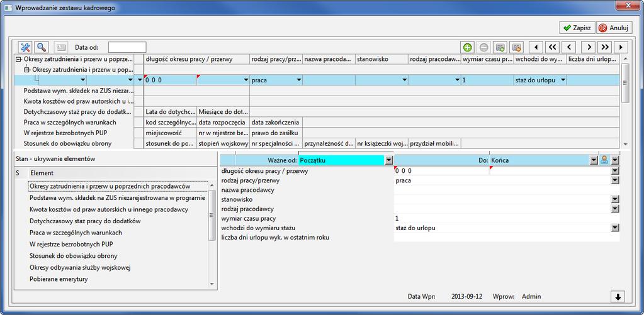Click the window icon in the title bar
Screen dimensions: 644x315
pyautogui.click(x=8, y=8)
